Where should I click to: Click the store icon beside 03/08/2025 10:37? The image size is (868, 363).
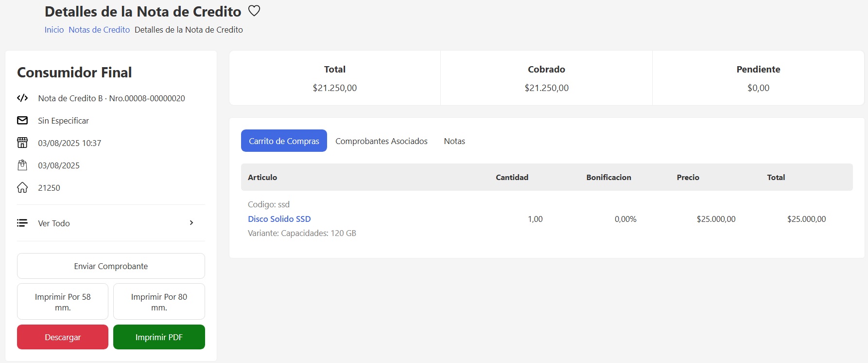coord(22,143)
